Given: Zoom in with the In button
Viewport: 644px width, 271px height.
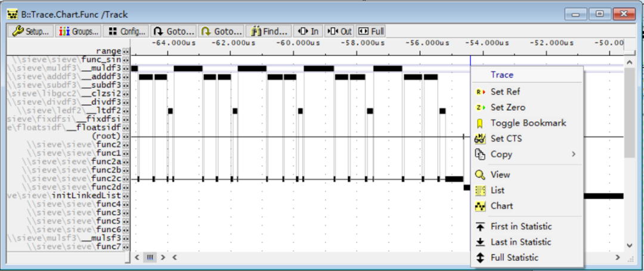Looking at the screenshot, I should point(308,31).
